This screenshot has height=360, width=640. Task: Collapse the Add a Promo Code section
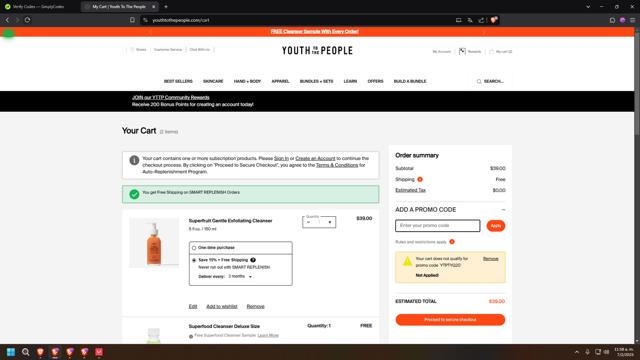[503, 209]
